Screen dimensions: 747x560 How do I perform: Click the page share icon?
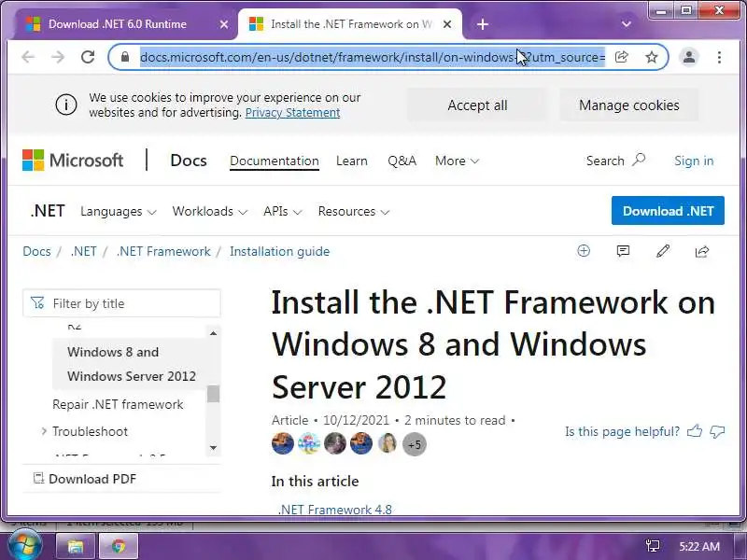(702, 251)
